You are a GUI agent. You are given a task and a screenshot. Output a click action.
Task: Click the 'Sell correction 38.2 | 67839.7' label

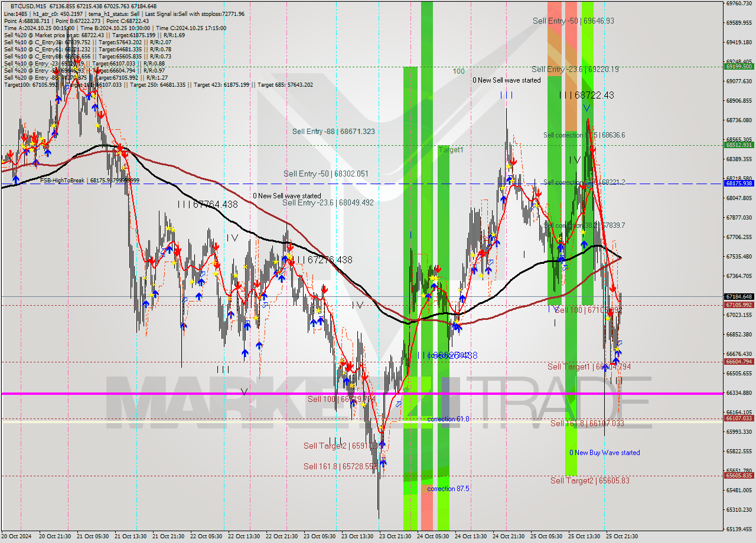584,225
